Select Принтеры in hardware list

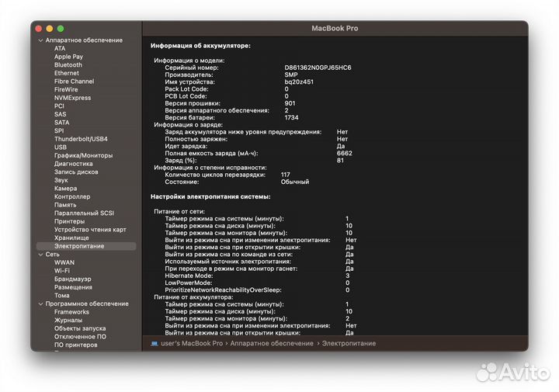(x=70, y=221)
